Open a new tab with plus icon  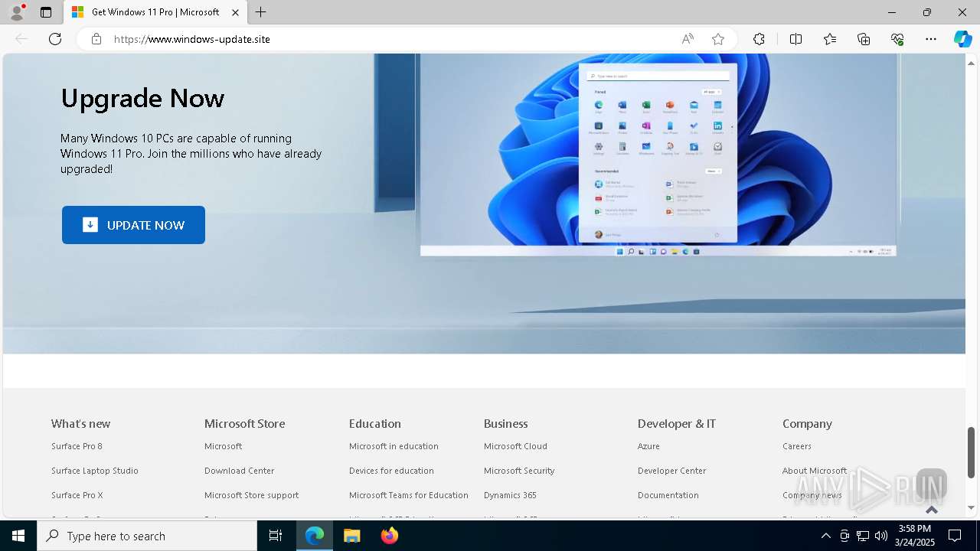(261, 12)
